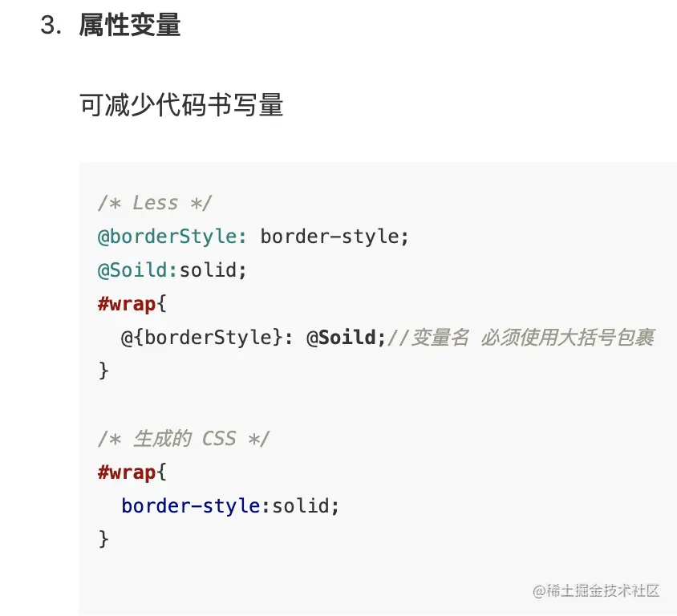Click the blue 'border-style' property
The width and height of the screenshot is (677, 616).
190,506
